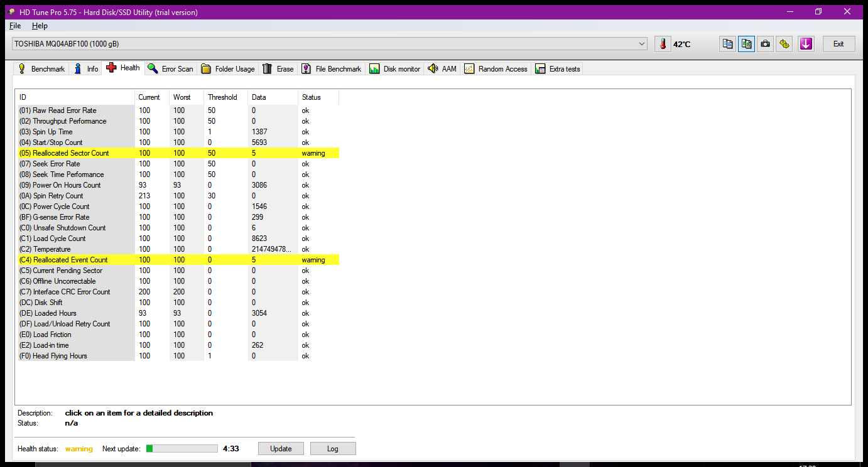
Task: Select the (C7) Interface CRC Error Count row
Action: (177, 292)
